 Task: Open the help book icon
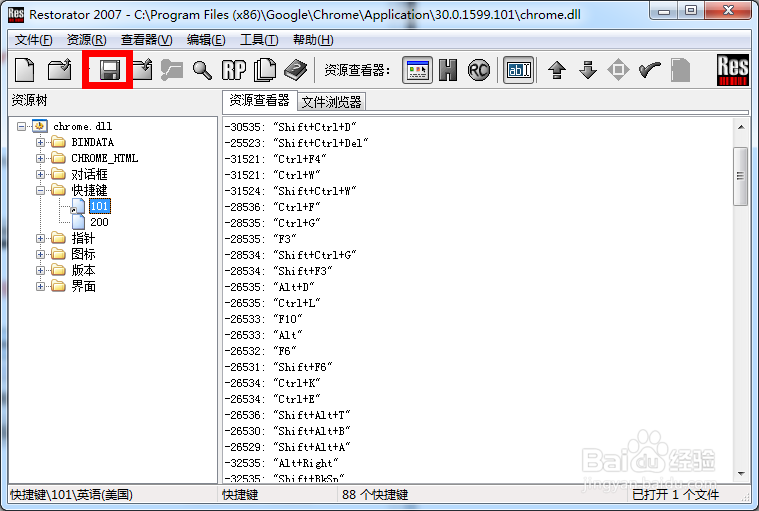[295, 70]
